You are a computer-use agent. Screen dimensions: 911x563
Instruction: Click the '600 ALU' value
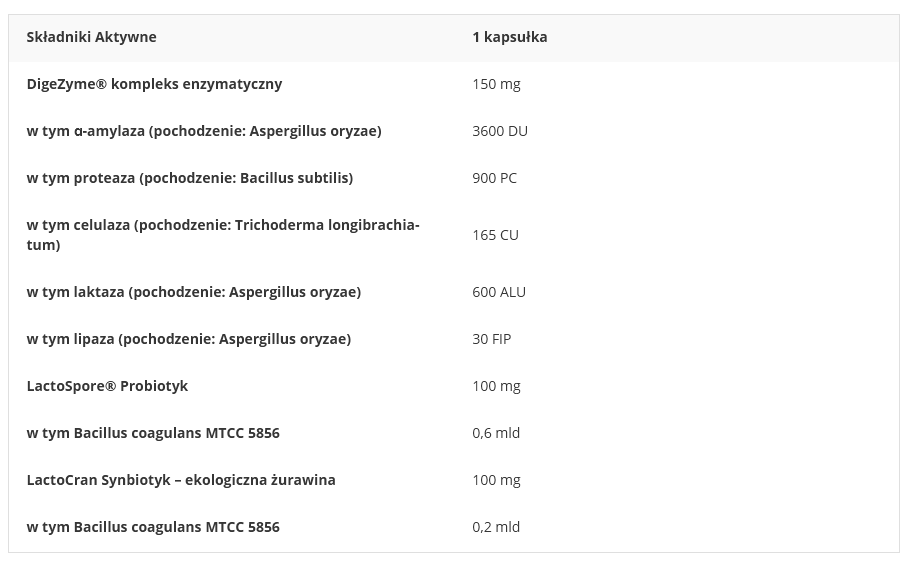coord(498,292)
